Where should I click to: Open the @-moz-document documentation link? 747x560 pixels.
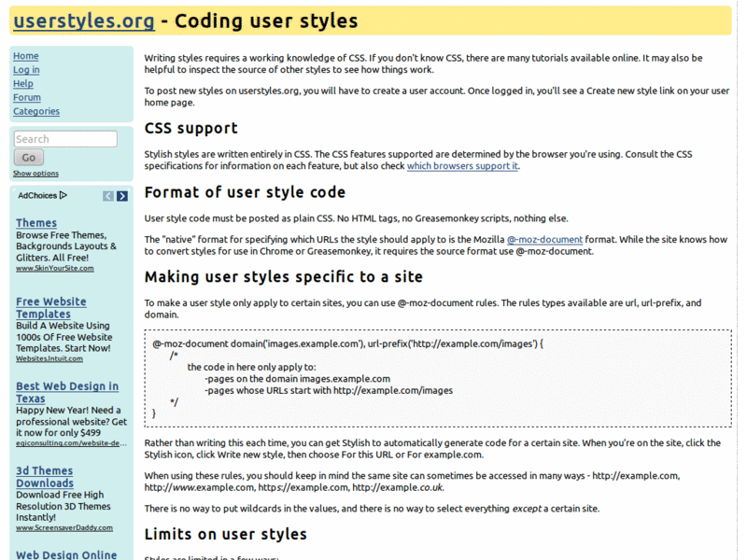543,240
